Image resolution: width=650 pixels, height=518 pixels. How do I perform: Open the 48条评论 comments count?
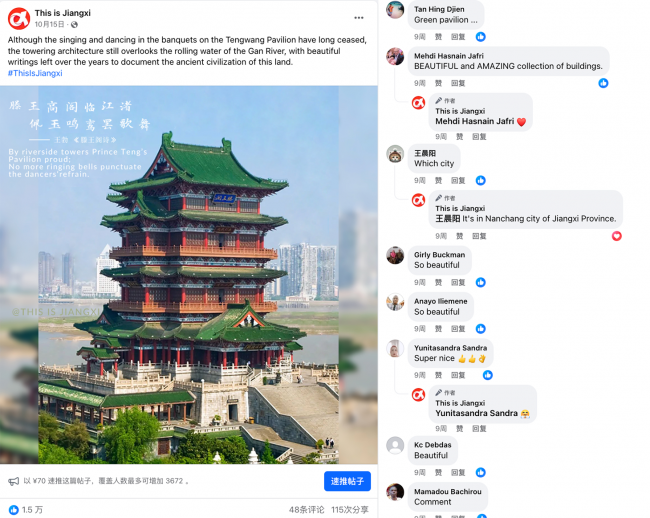click(306, 510)
